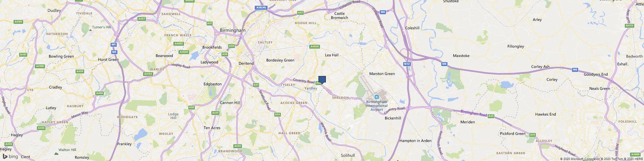Select the Solihull town label

348,155
